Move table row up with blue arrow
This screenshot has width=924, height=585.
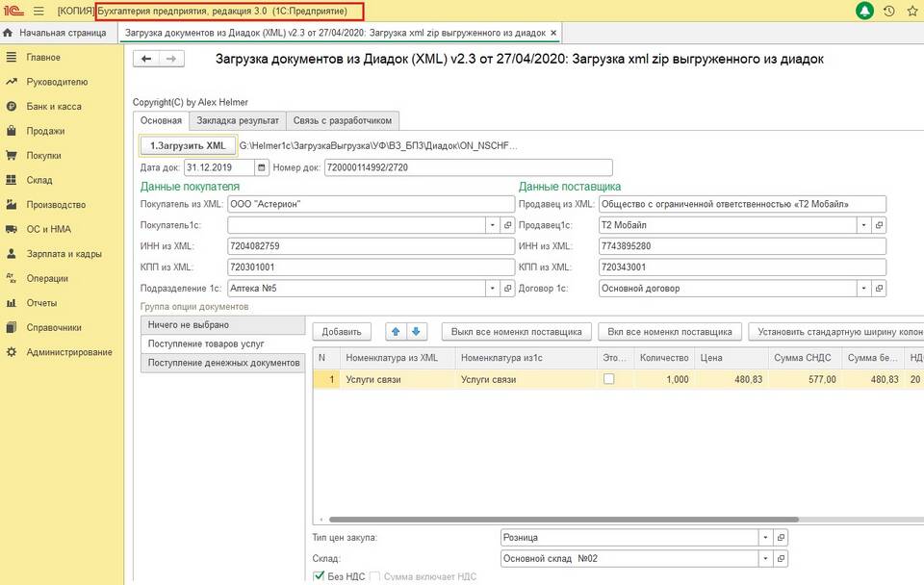[x=396, y=332]
